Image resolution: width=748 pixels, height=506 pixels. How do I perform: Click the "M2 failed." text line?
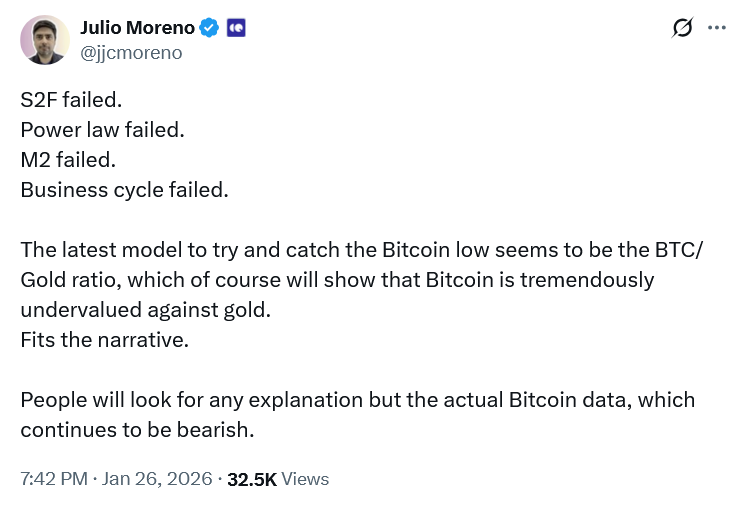tap(68, 159)
